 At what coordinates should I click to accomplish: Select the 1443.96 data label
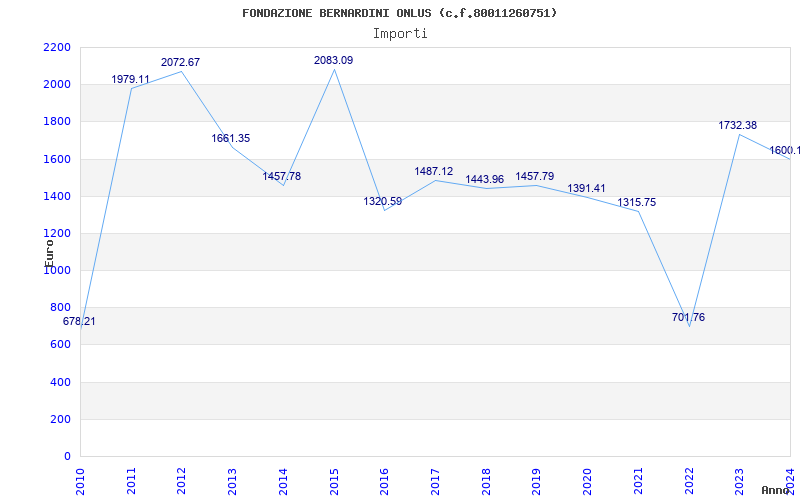pos(485,179)
